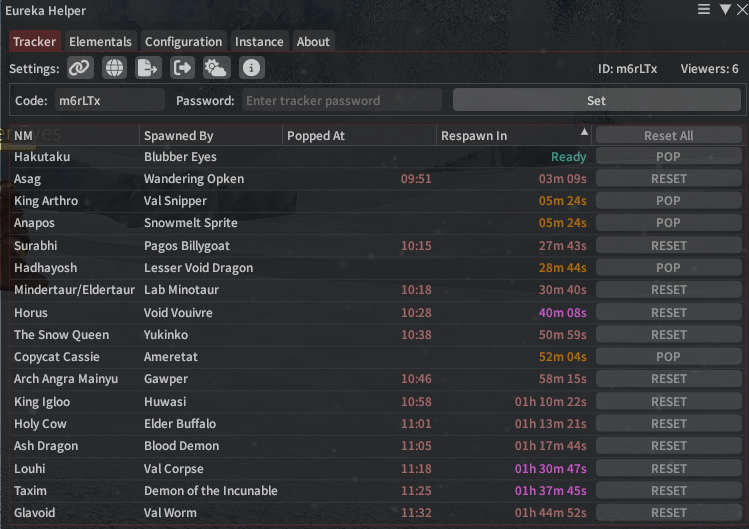
Task: Click Snowmelt Sprite text
Action: pos(191,223)
